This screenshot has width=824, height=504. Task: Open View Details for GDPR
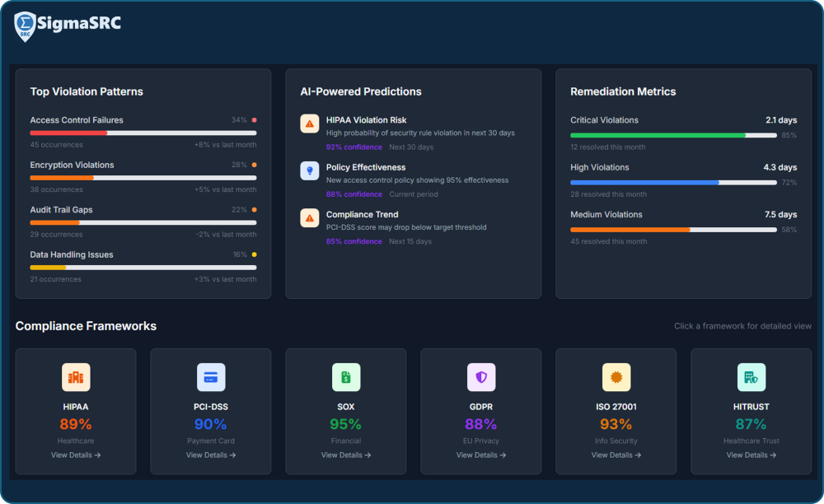(481, 455)
